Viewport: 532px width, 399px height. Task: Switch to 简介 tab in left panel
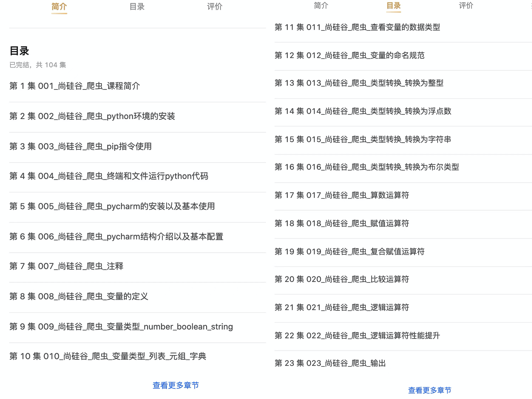59,7
